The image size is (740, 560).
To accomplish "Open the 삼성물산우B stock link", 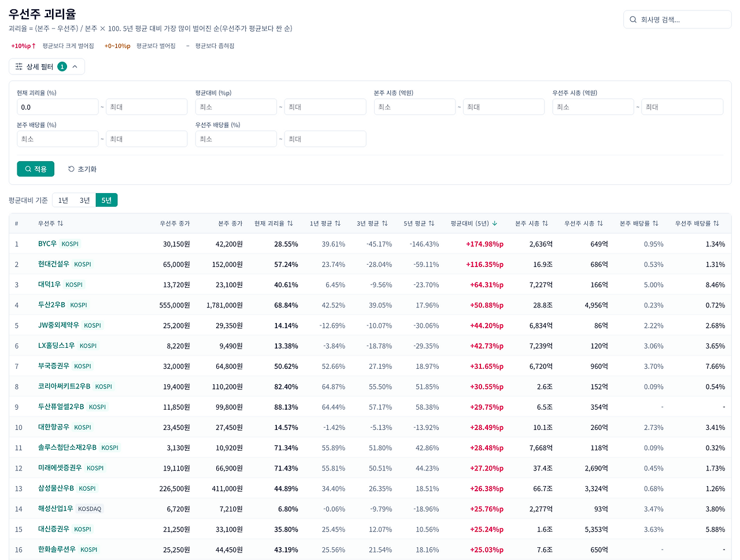I will click(56, 488).
